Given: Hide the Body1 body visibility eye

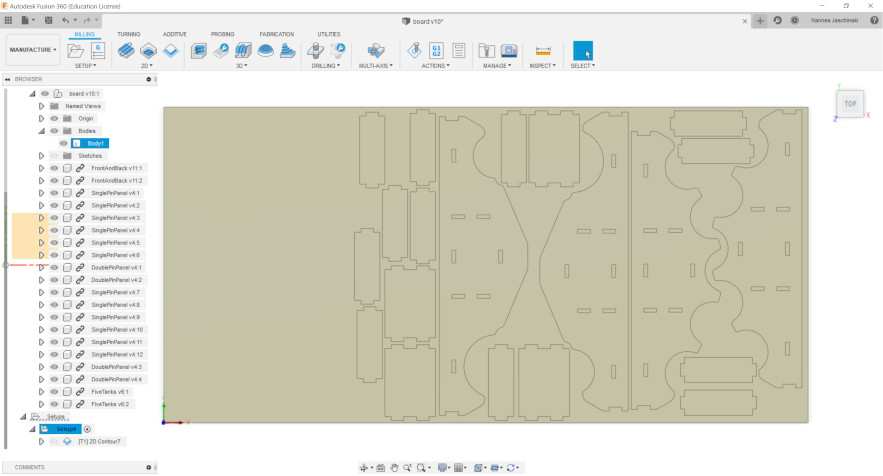Looking at the screenshot, I should coord(64,143).
